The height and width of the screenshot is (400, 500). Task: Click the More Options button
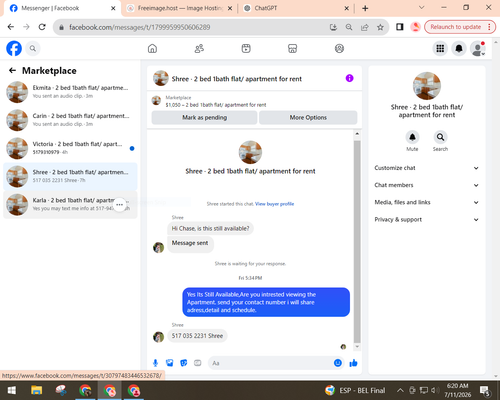tap(308, 117)
